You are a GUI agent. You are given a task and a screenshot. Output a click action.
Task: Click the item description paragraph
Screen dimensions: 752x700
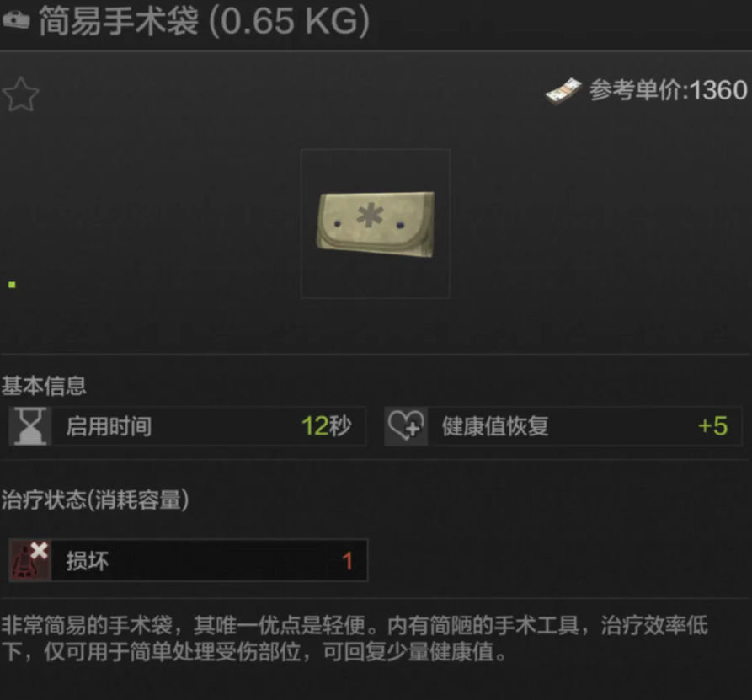click(355, 639)
